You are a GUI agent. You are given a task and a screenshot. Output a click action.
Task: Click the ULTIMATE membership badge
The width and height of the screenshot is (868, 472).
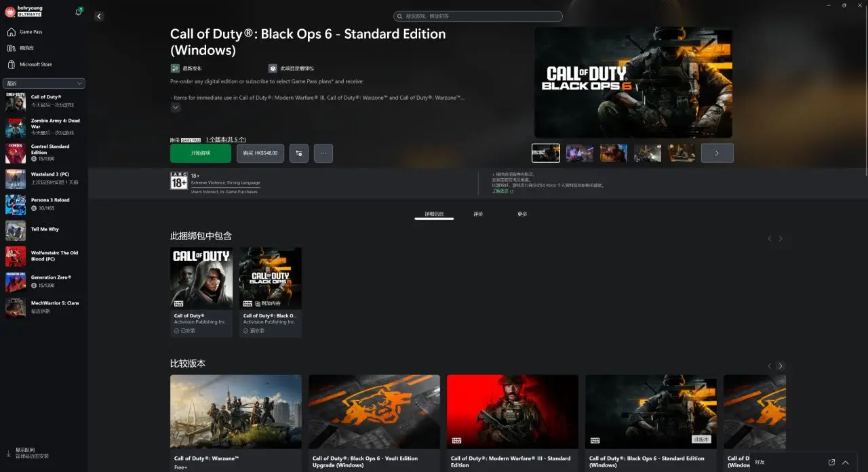click(x=30, y=14)
